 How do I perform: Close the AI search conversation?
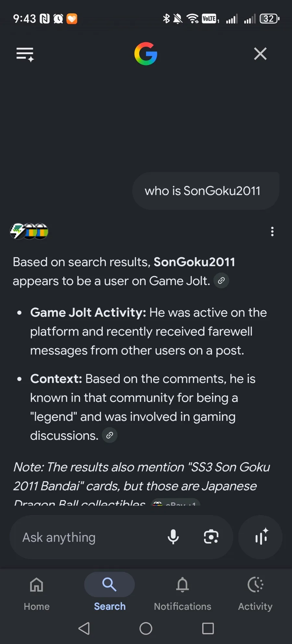[x=260, y=54]
